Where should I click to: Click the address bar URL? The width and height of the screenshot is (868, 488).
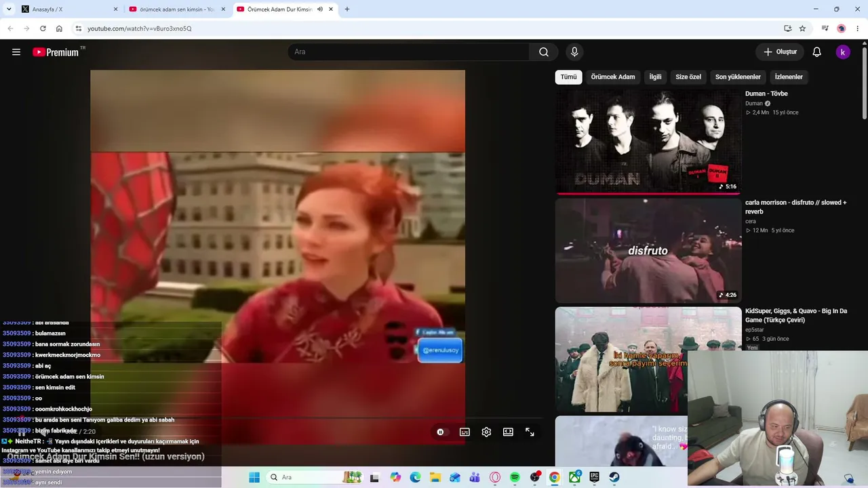click(140, 28)
